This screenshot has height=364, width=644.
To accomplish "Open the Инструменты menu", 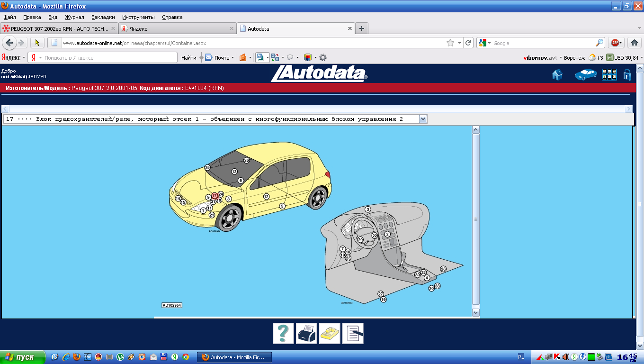I will 139,17.
